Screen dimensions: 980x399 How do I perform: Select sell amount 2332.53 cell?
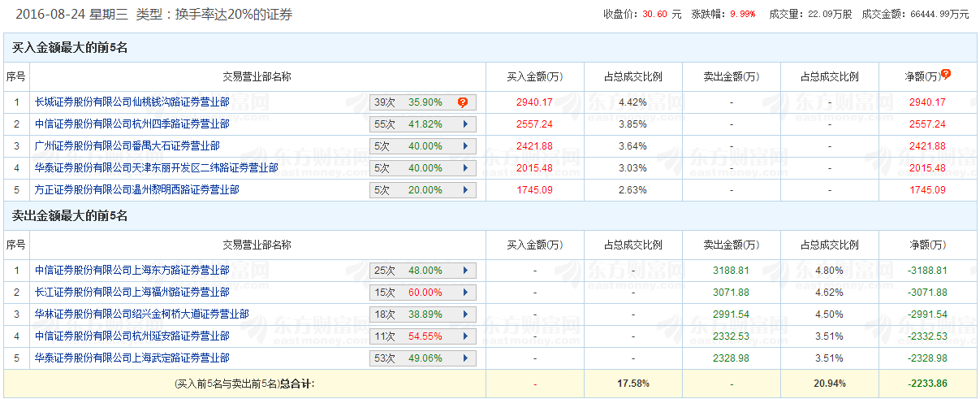(x=731, y=336)
